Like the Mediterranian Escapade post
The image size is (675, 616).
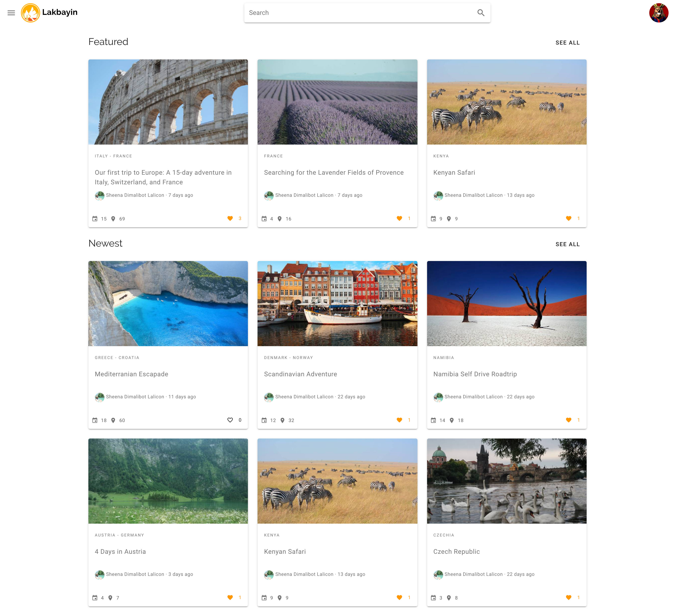tap(230, 420)
